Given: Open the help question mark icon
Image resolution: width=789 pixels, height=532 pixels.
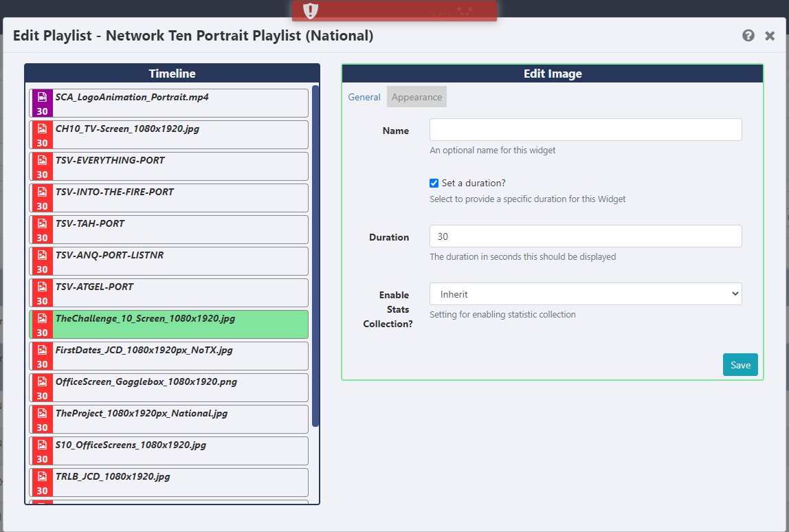Looking at the screenshot, I should (x=748, y=35).
